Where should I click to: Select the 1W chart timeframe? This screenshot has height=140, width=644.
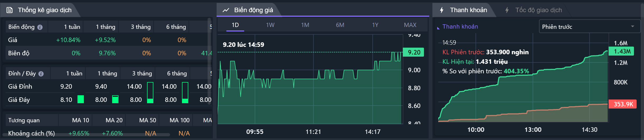270,25
